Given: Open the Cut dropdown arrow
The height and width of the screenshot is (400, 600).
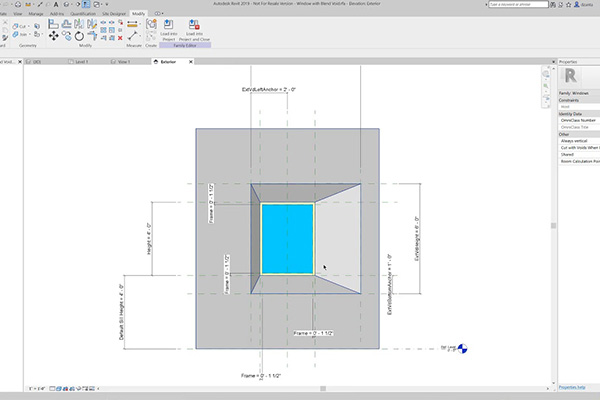Looking at the screenshot, I should point(29,26).
